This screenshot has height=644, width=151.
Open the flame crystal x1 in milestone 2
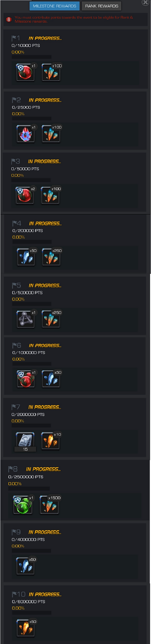(x=25, y=134)
